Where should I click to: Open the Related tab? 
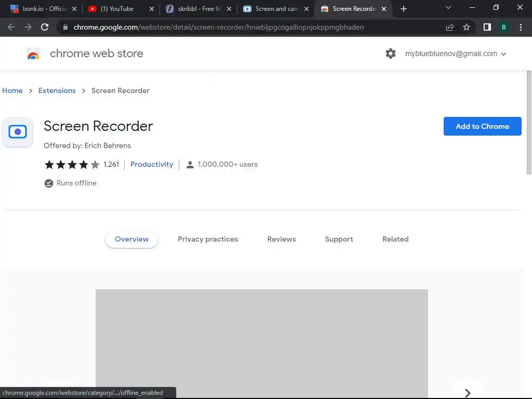[x=395, y=239]
